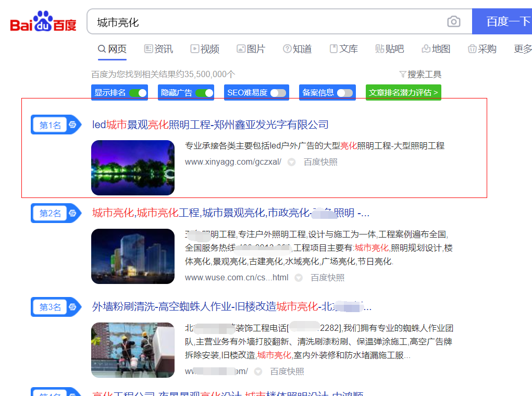Open camera image search icon

(x=454, y=22)
